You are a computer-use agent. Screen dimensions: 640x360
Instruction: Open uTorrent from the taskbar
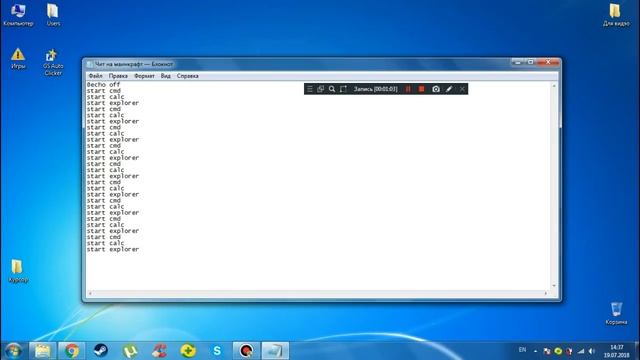(130, 351)
